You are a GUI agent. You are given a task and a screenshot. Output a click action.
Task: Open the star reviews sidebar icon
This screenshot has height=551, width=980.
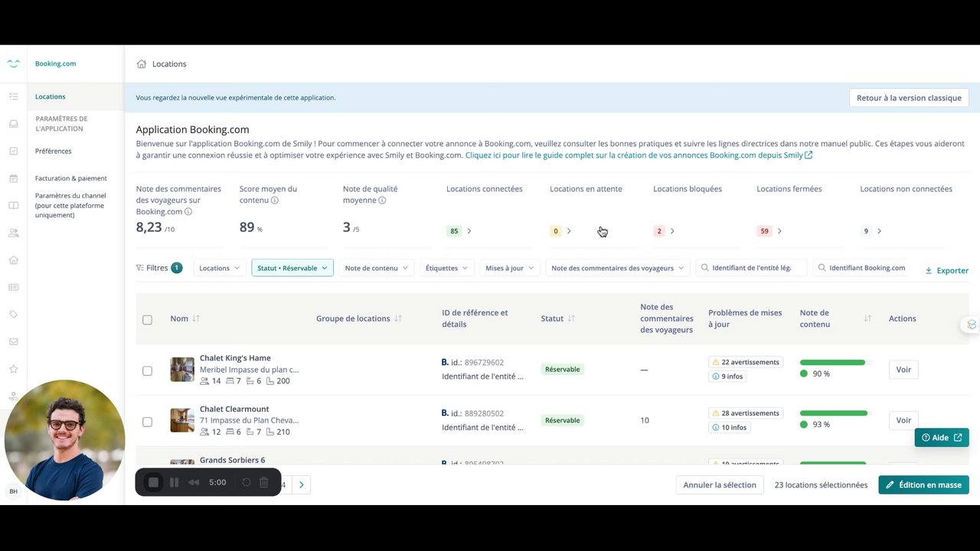13,369
